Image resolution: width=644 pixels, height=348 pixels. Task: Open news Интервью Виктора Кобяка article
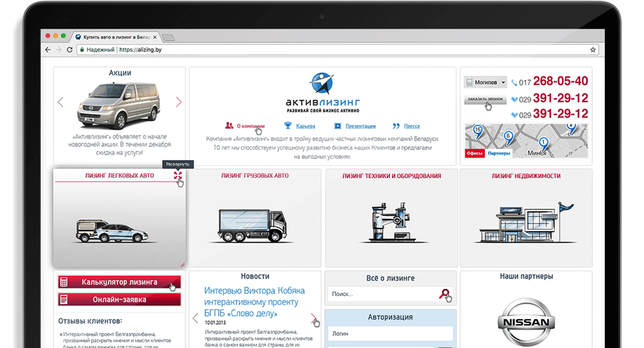point(254,302)
